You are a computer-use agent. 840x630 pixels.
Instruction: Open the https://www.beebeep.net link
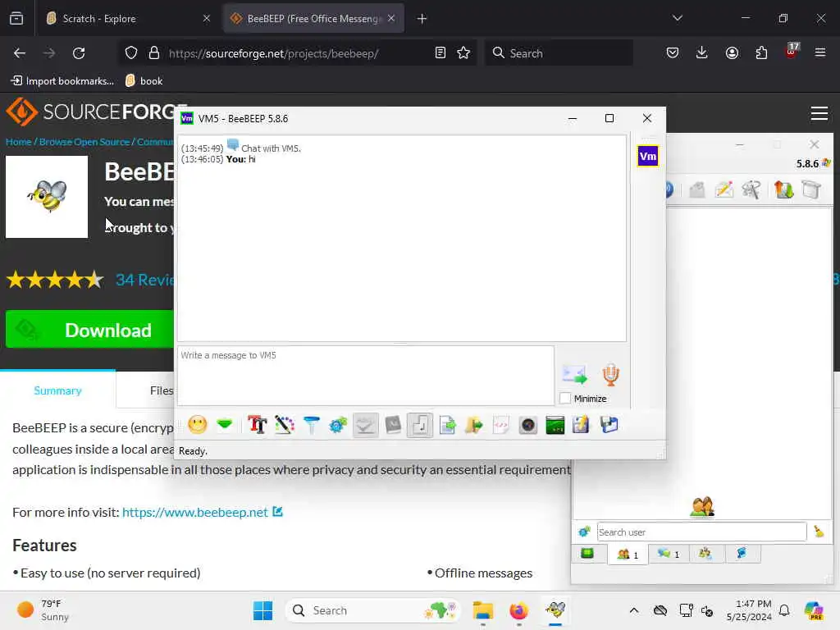tap(195, 512)
